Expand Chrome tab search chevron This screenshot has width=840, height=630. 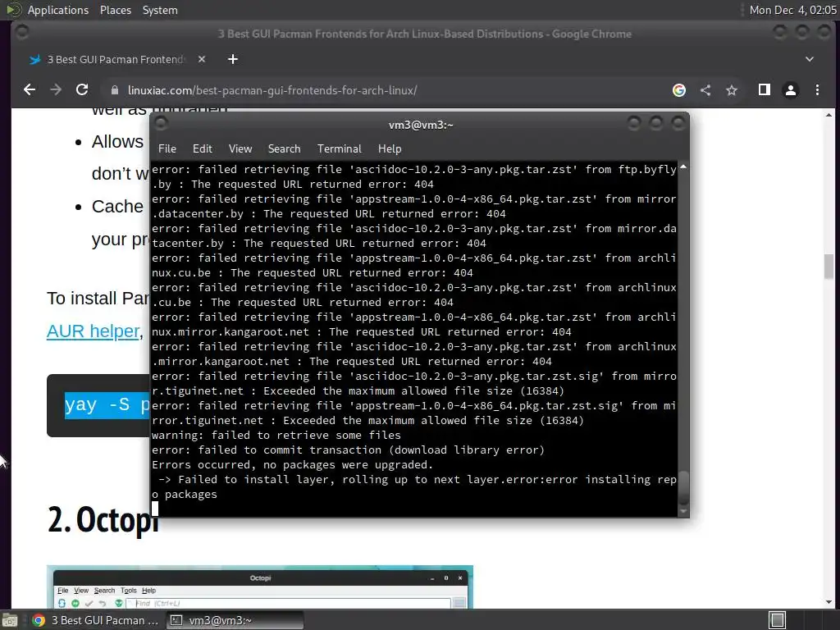click(810, 59)
